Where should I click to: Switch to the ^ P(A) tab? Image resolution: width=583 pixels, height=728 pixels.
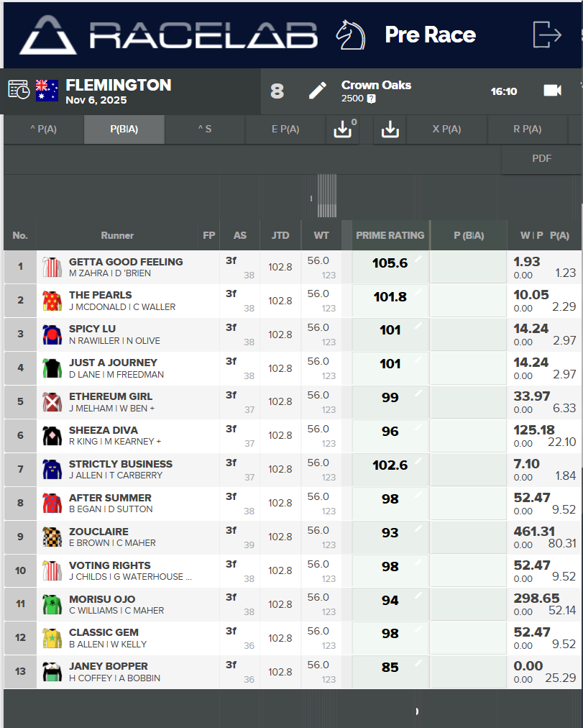tap(44, 129)
